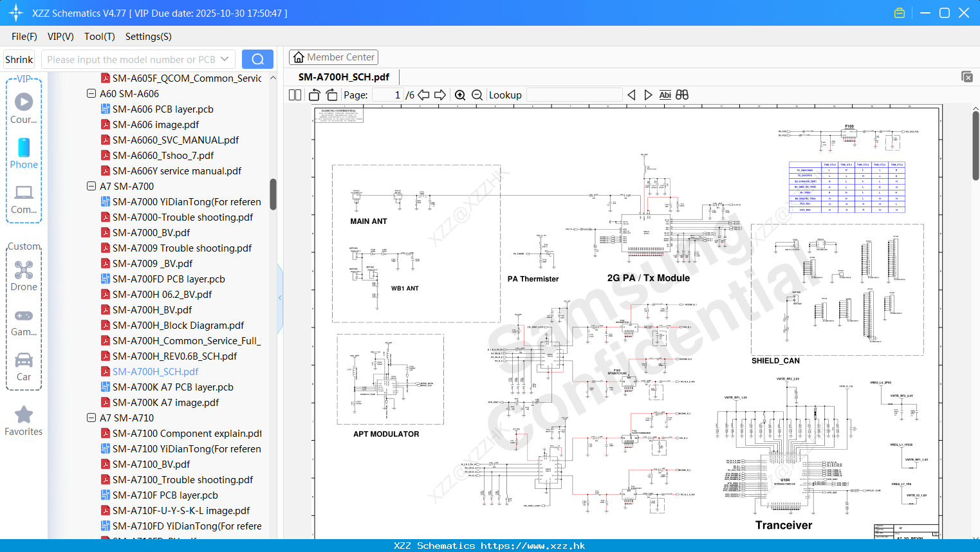Open the Courses sidebar icon
Screen dimensions: 980x552
[x=24, y=108]
